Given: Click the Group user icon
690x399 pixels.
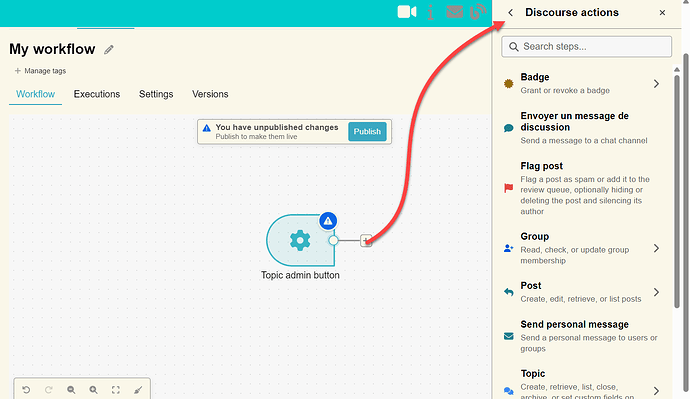Looking at the screenshot, I should [509, 249].
